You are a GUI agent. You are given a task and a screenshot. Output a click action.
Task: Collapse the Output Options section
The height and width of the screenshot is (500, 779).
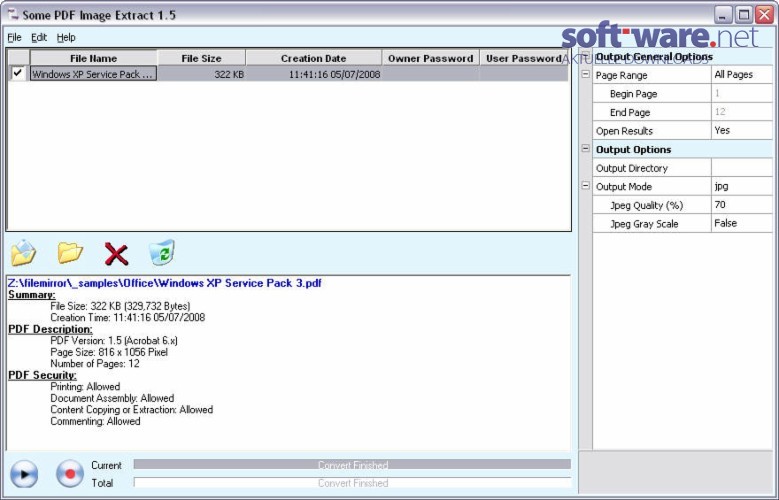pyautogui.click(x=586, y=149)
